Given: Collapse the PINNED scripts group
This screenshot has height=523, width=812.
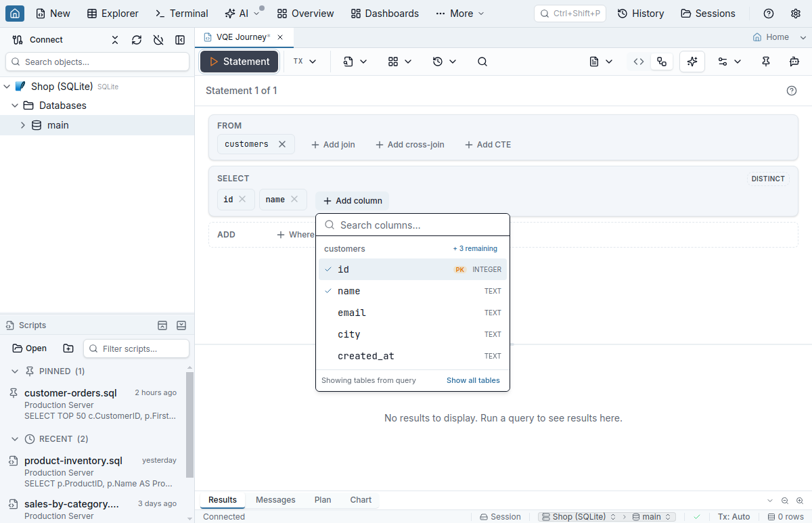Looking at the screenshot, I should click(15, 371).
